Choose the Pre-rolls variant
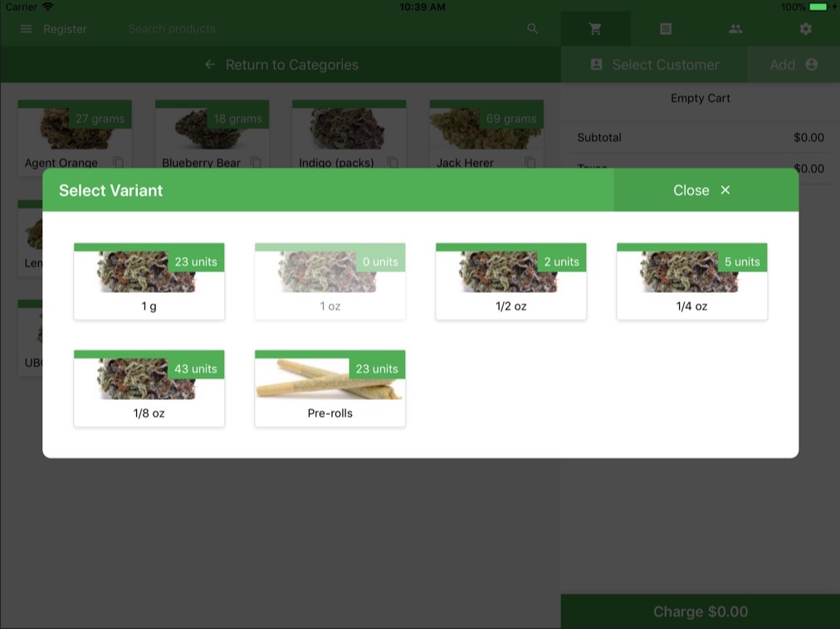Screen dimensions: 840x629 330,388
